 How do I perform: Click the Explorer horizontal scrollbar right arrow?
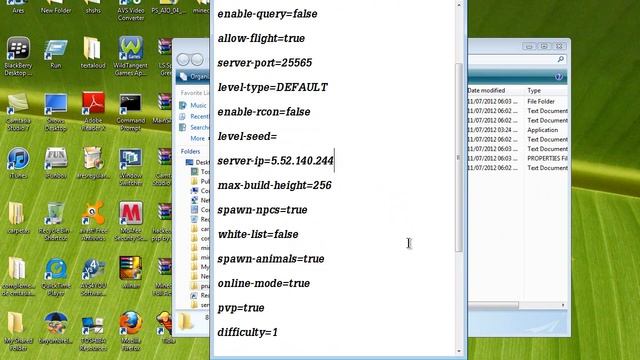[x=563, y=305]
